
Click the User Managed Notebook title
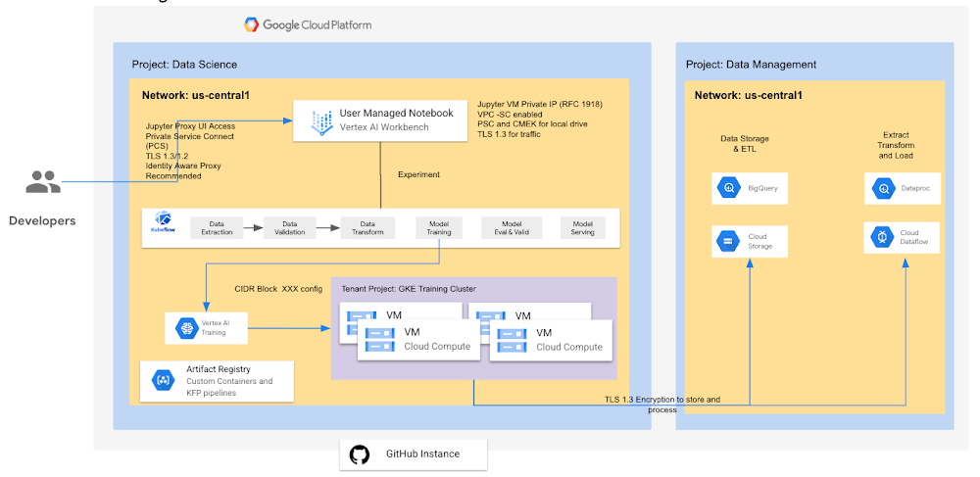(396, 113)
